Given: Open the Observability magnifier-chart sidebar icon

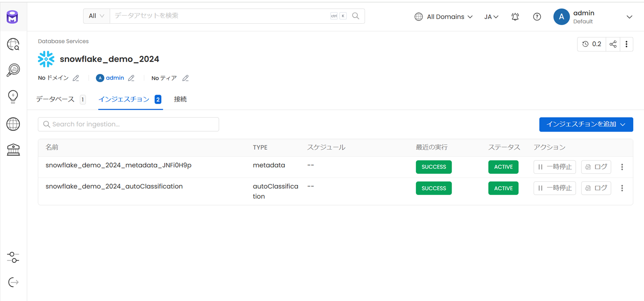Looking at the screenshot, I should pos(13,70).
